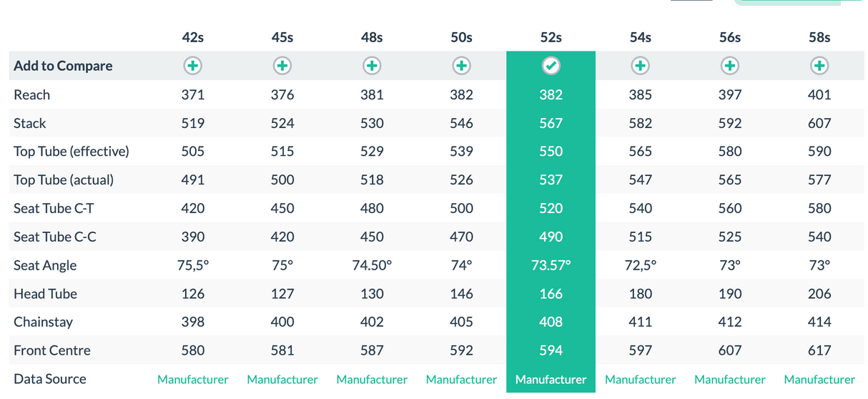The height and width of the screenshot is (399, 868).
Task: Open Manufacturer source for 56s size
Action: click(x=730, y=380)
